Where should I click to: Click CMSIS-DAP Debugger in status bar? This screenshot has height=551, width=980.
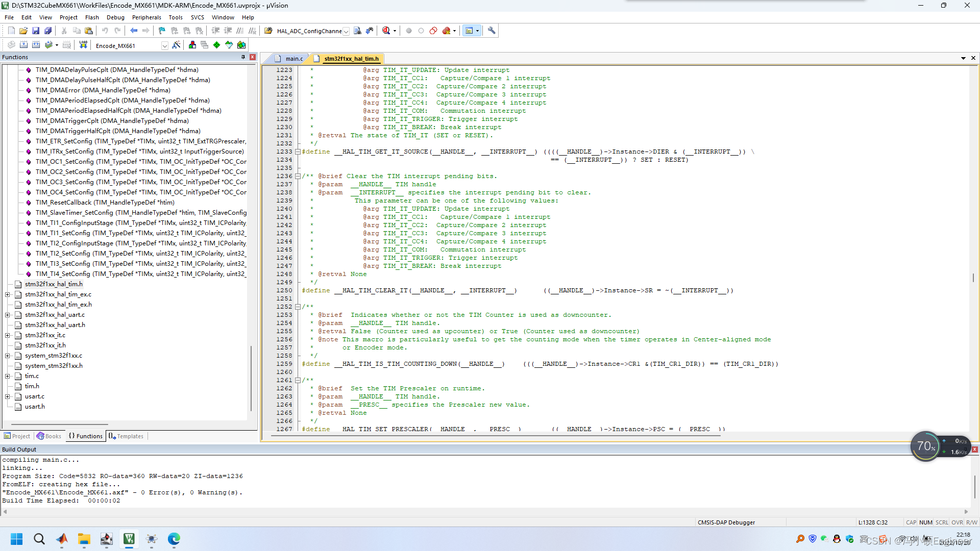726,522
